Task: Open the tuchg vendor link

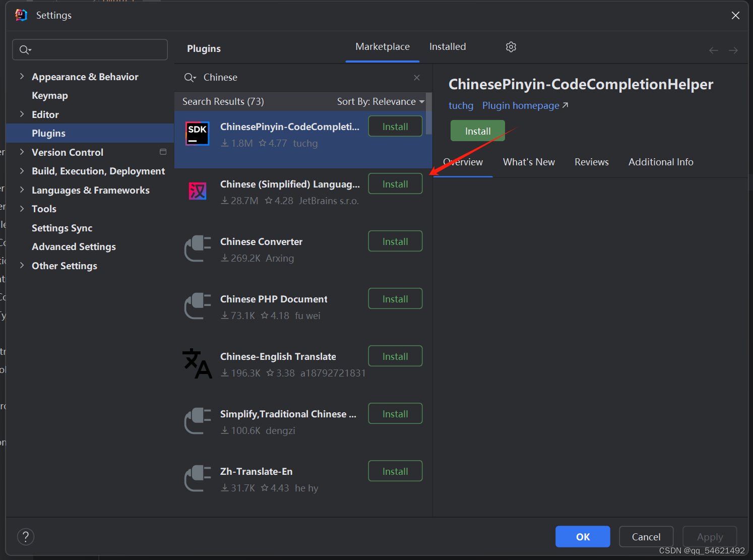Action: pos(461,106)
